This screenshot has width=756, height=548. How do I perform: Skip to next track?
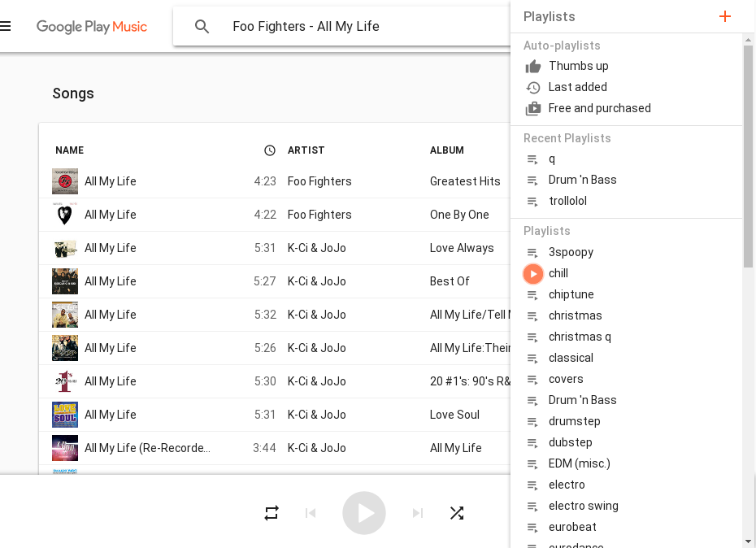coord(418,513)
